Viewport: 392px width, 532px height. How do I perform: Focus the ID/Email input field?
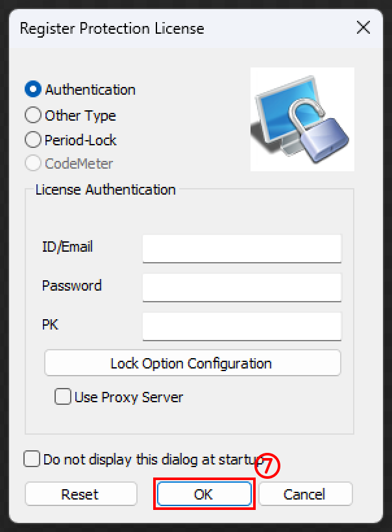pos(242,248)
